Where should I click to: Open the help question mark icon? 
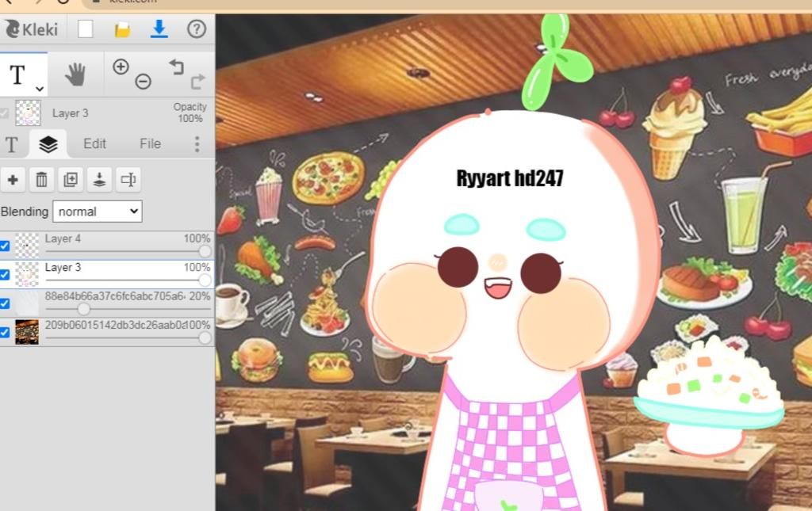click(197, 29)
